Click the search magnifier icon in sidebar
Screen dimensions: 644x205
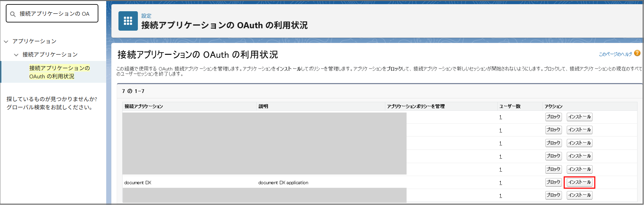[x=13, y=14]
